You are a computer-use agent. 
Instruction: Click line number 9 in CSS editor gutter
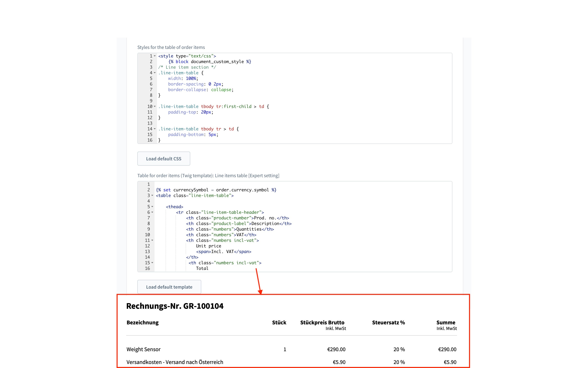(x=151, y=101)
